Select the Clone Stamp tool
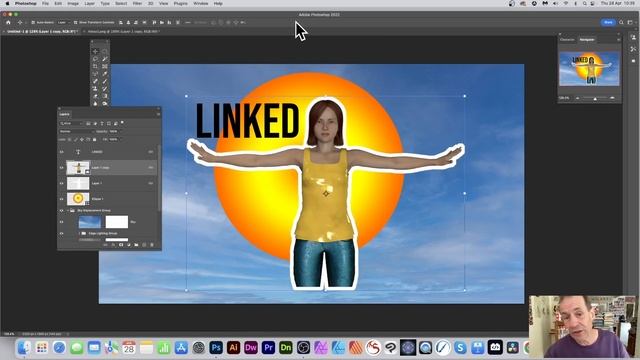This screenshot has height=360, width=640. point(95,89)
